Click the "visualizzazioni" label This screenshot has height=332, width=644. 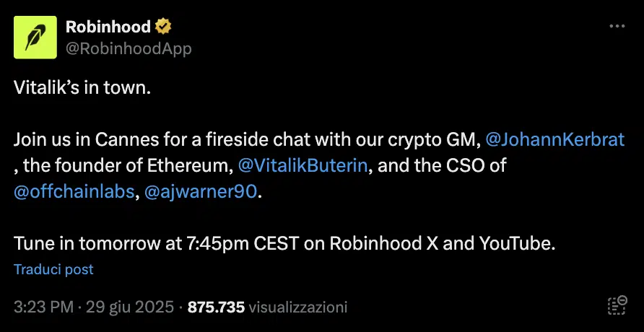297,307
